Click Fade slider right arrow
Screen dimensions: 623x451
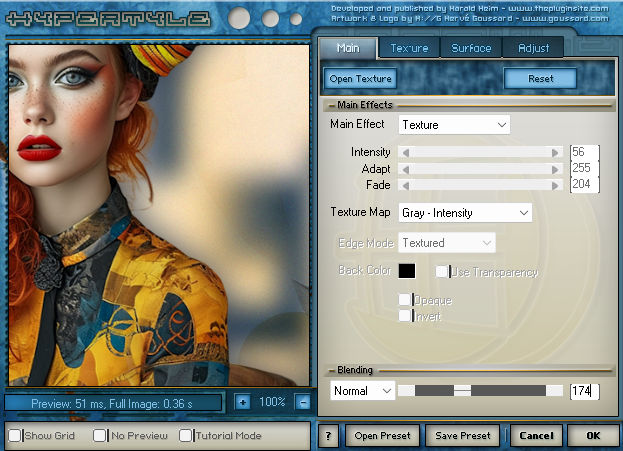pos(556,185)
